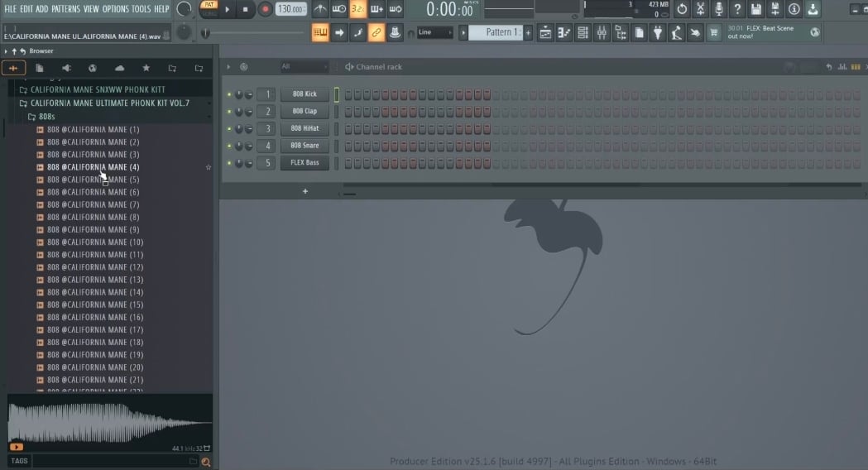Image resolution: width=868 pixels, height=470 pixels.
Task: Open the help question mark icon
Action: [x=737, y=9]
